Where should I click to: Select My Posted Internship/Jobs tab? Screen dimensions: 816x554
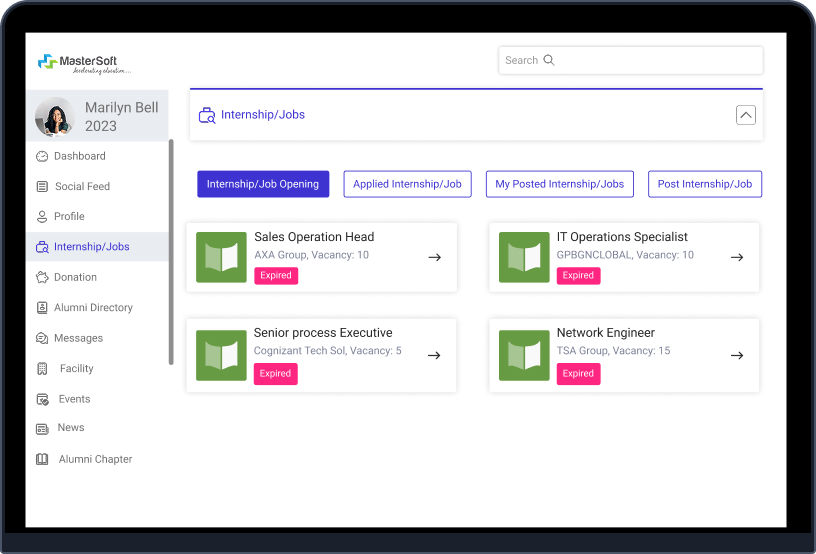[x=559, y=184]
